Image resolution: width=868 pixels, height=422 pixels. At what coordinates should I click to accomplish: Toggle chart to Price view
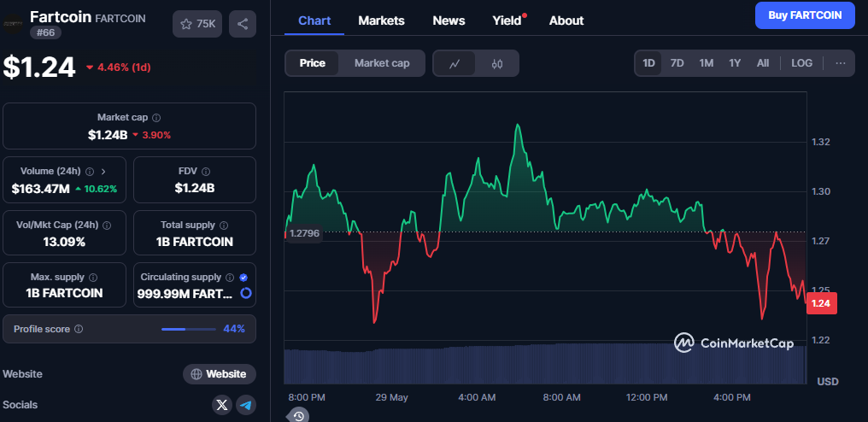312,63
